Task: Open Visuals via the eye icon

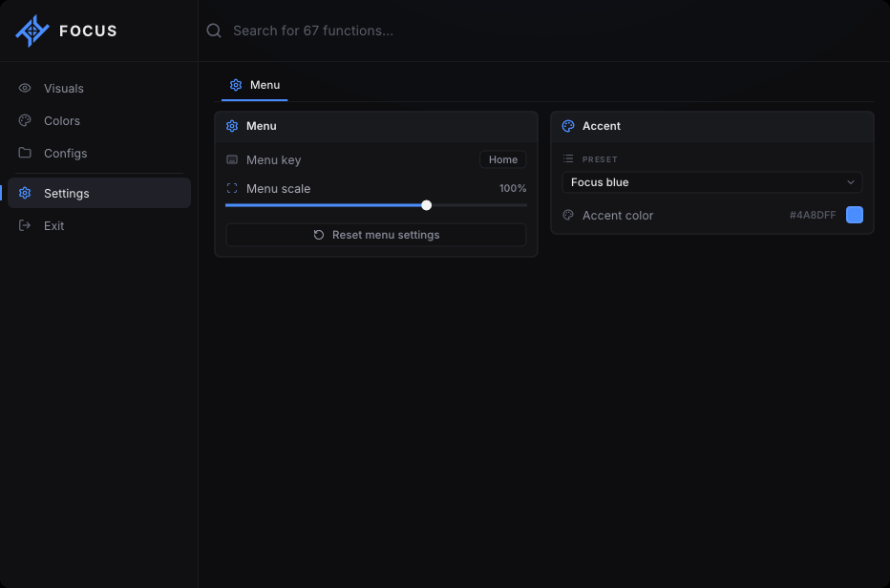Action: point(25,88)
